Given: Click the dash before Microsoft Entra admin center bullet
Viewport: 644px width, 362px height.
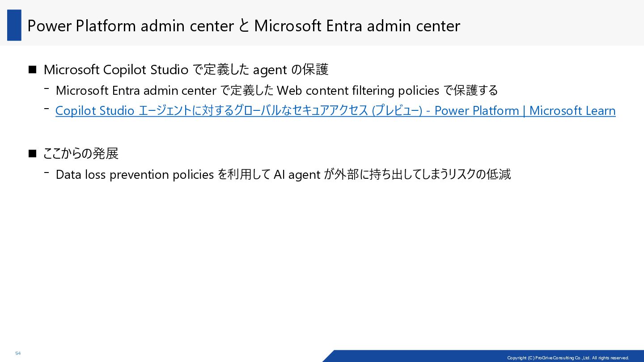Looking at the screenshot, I should 47,88.
